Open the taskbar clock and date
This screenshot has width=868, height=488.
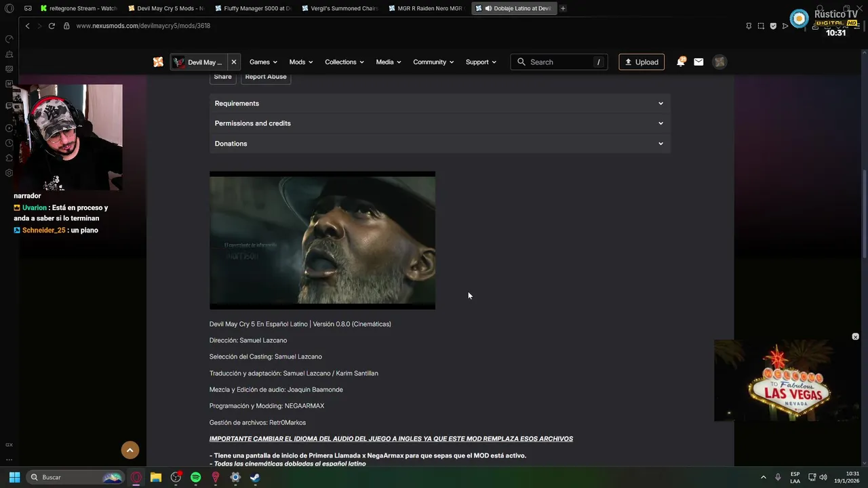(x=847, y=477)
